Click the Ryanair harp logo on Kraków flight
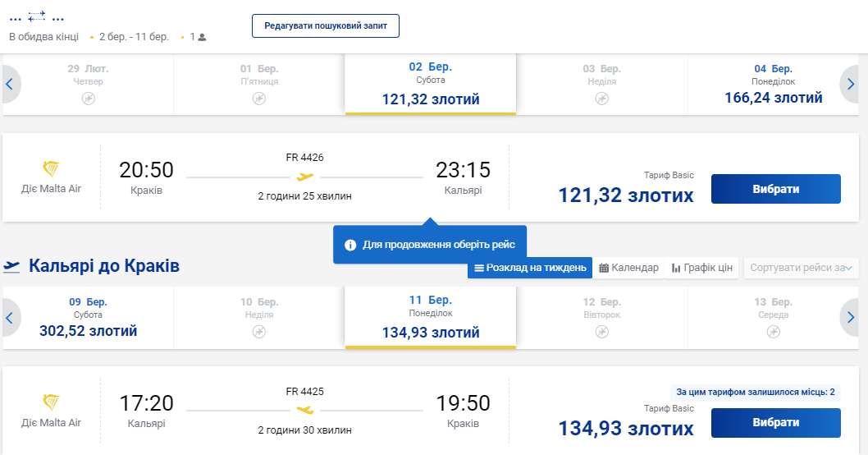 click(51, 170)
